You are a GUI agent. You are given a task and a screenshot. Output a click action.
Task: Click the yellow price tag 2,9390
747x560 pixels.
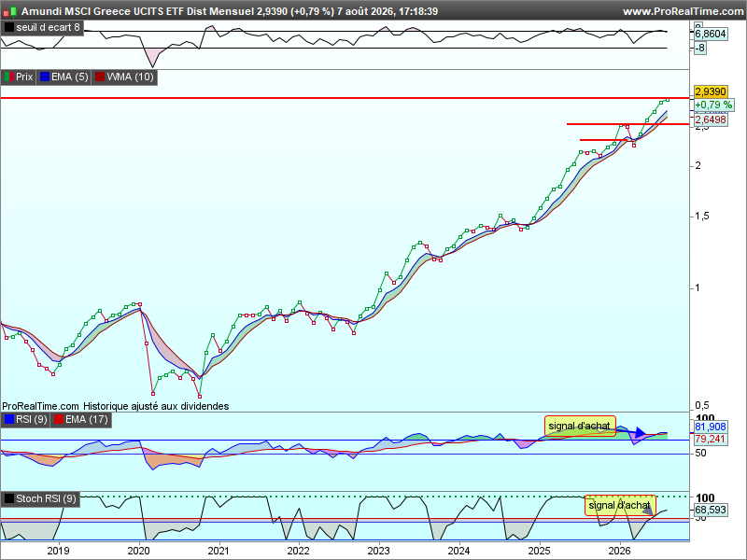[711, 91]
